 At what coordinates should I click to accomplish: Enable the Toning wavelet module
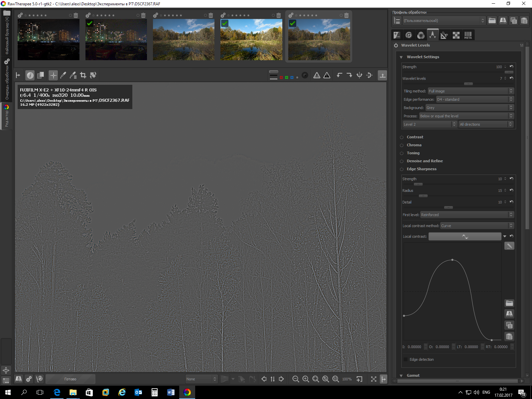click(402, 153)
